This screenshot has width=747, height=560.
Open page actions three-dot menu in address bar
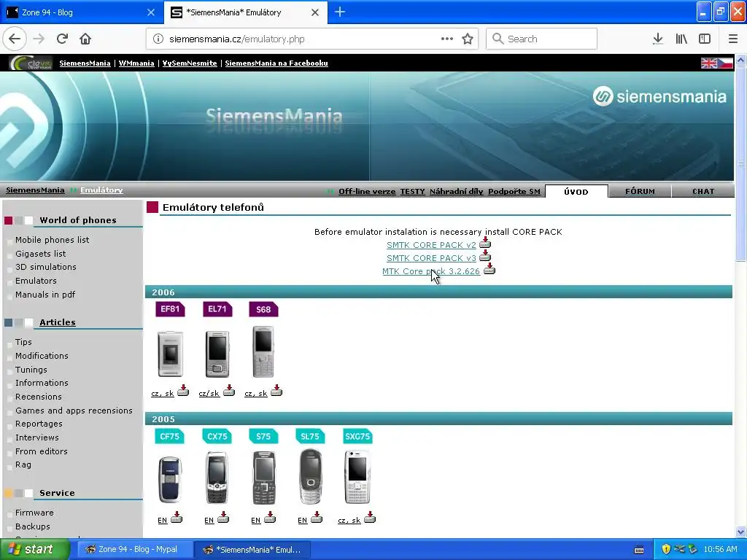(x=447, y=39)
